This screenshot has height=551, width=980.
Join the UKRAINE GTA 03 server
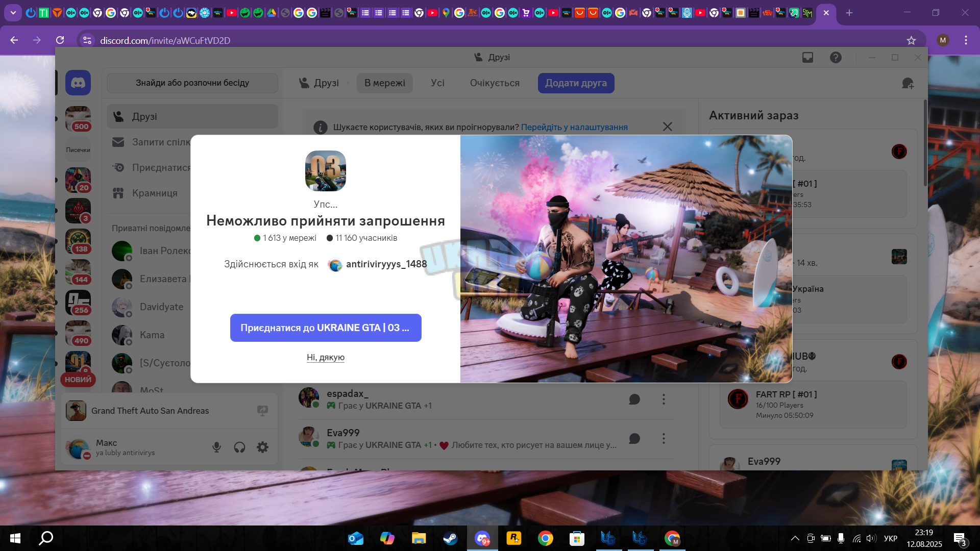[326, 328]
